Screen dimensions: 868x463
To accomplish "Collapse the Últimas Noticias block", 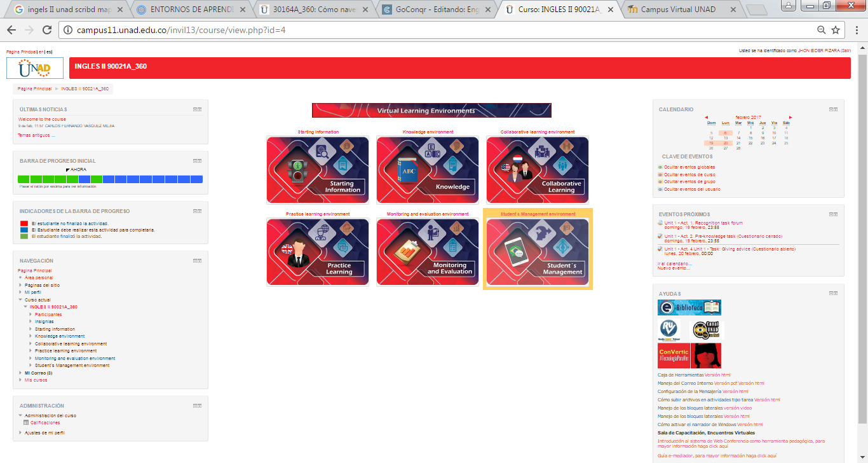I will (x=195, y=109).
